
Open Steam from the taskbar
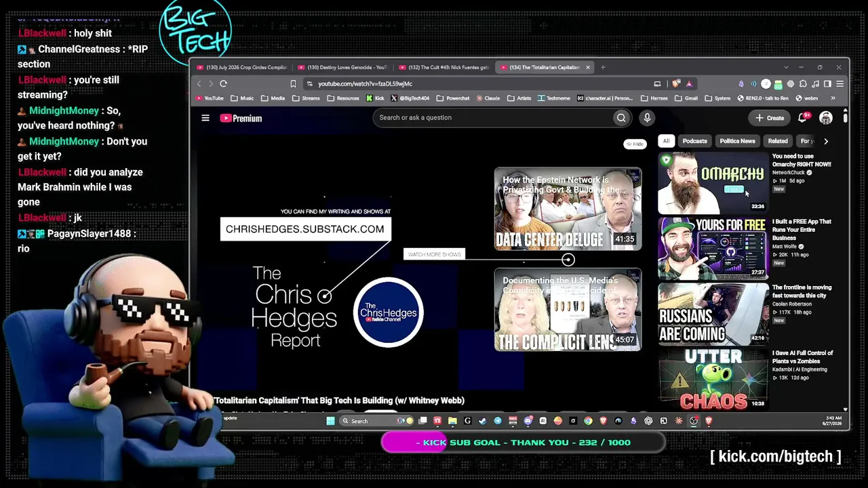point(482,421)
